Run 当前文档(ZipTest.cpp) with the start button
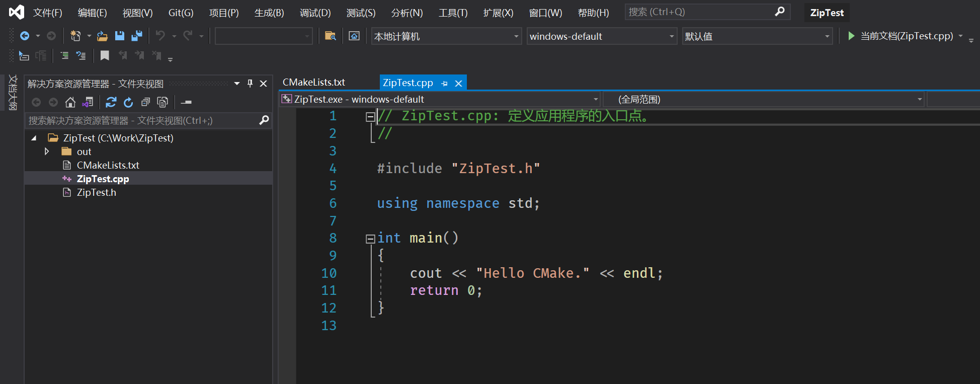980x384 pixels. click(x=851, y=36)
